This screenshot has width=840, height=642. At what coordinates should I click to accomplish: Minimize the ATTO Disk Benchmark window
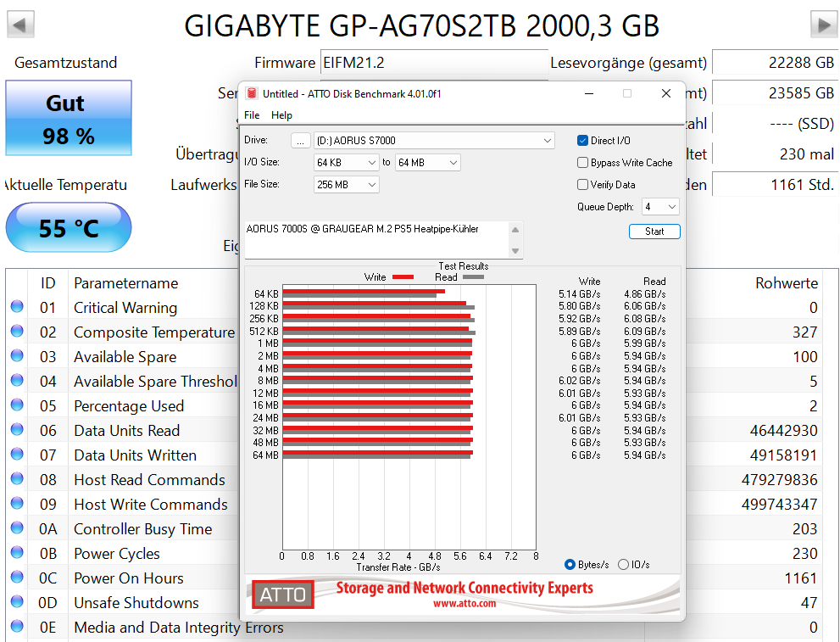589,93
